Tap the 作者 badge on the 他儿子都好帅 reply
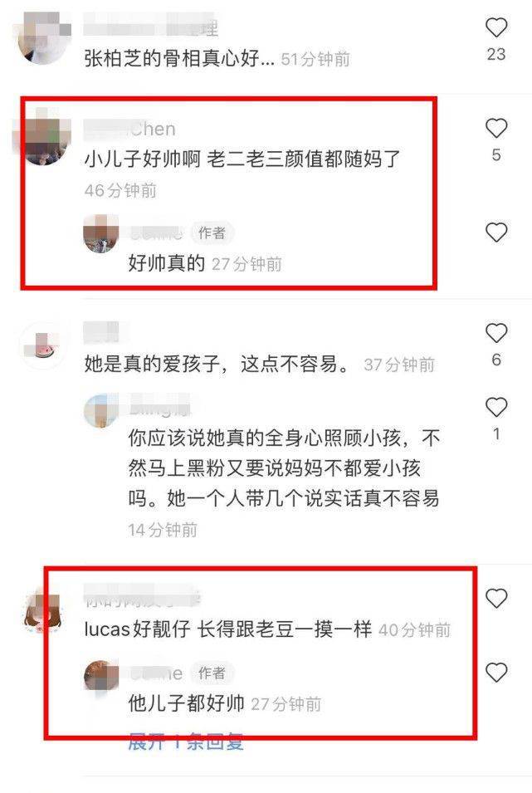 [x=212, y=673]
